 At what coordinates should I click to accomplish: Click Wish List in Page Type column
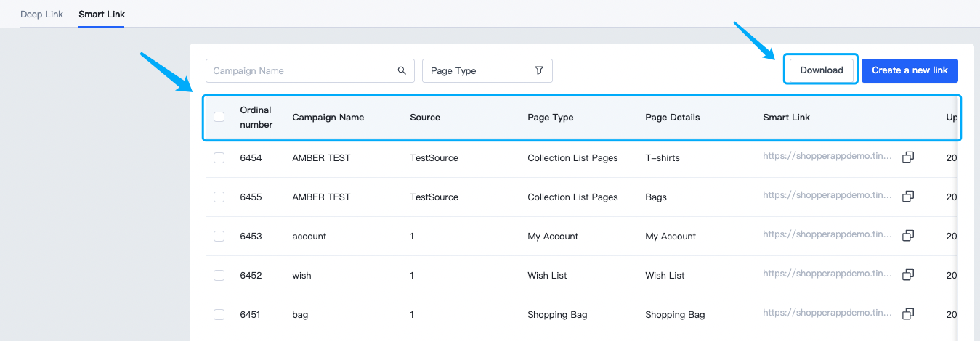pyautogui.click(x=547, y=275)
